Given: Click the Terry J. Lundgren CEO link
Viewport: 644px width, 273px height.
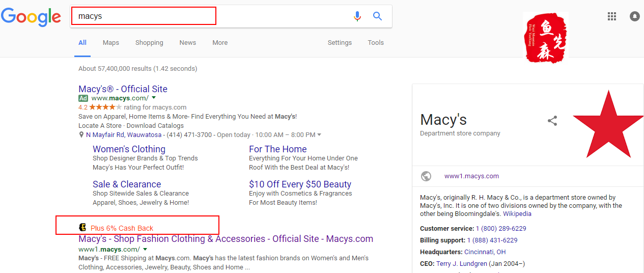Looking at the screenshot, I should click(x=461, y=264).
